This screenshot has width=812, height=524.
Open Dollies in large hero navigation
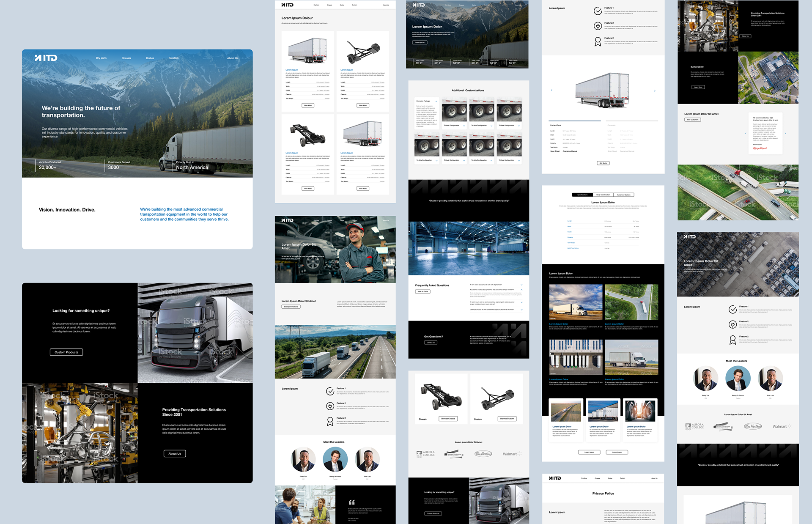150,58
